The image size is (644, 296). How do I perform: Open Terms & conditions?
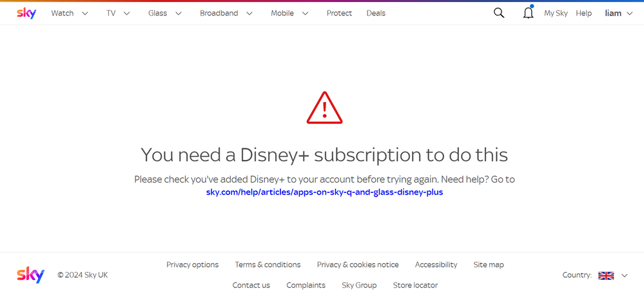pos(268,265)
